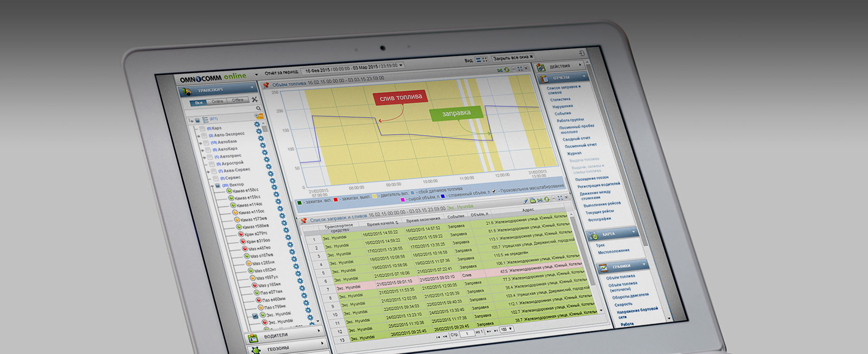The height and width of the screenshot is (354, 868).
Task: Open the Статистика report
Action: point(560,99)
